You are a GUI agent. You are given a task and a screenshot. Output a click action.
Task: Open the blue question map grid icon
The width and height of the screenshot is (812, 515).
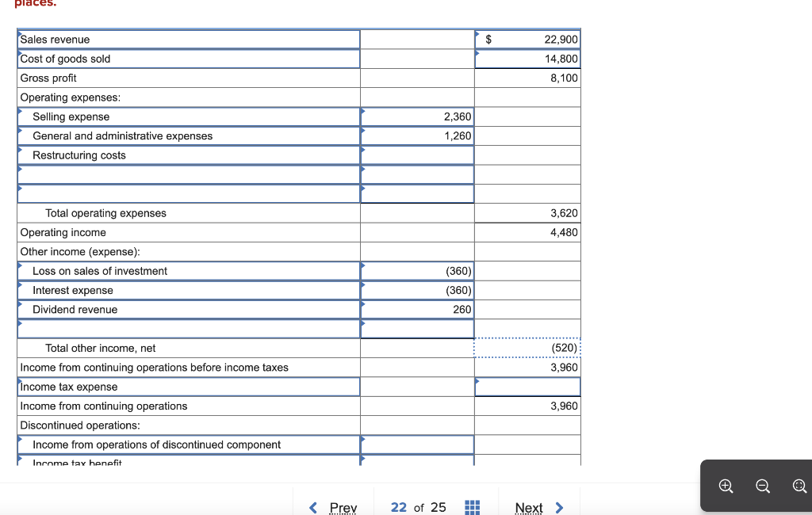472,507
